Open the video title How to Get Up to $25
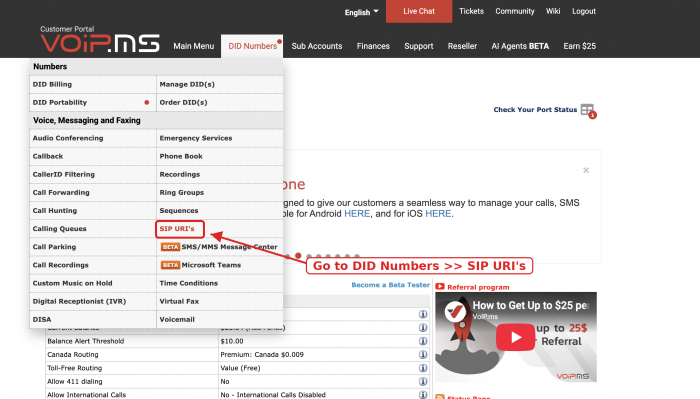Viewport: 700px width, 399px height. click(x=530, y=305)
